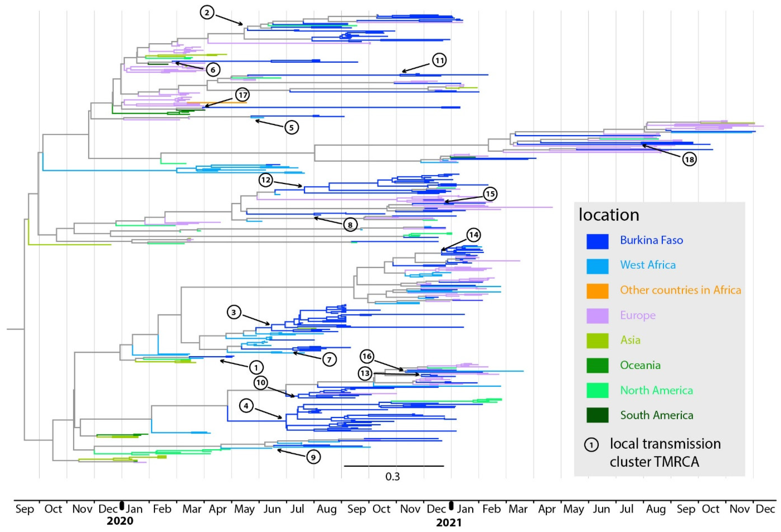Viewport: 781px width, 532px height.
Task: Click the Europe purple legend swatch
Action: click(x=597, y=316)
